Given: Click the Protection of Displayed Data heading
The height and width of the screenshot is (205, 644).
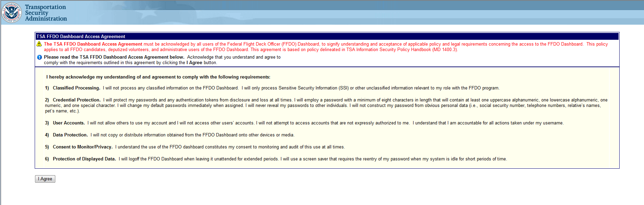Looking at the screenshot, I should point(84,159).
